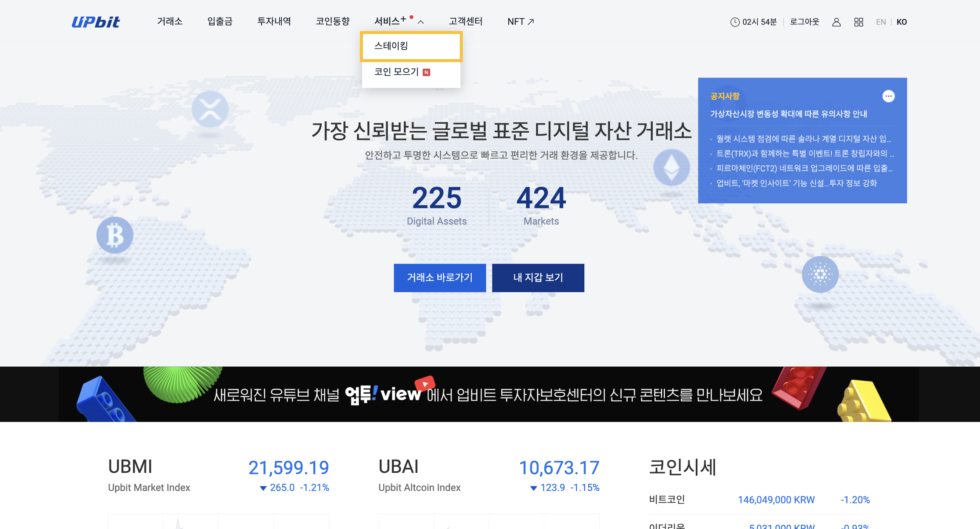The width and height of the screenshot is (980, 529).
Task: Select 스테이킹 from the dropdown
Action: click(411, 46)
